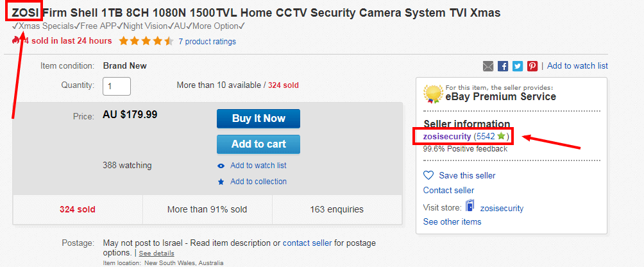Open the 7 product ratings link

(x=207, y=42)
